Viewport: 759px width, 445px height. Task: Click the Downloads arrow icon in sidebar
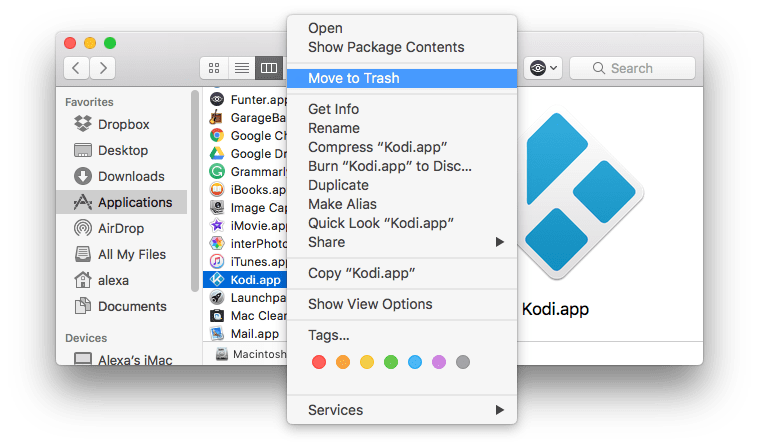pos(83,176)
